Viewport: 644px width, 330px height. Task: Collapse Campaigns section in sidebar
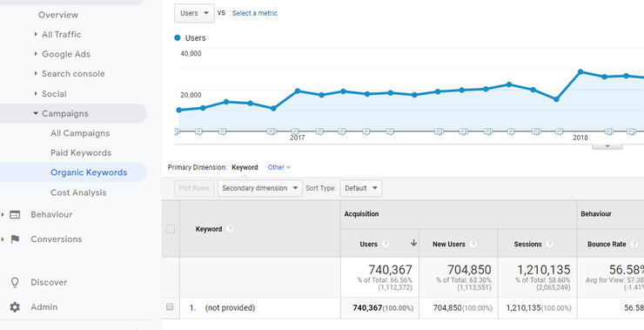(x=36, y=113)
